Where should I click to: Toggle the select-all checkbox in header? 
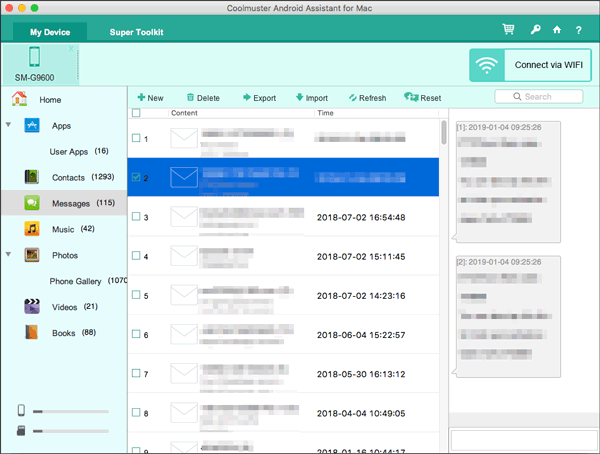pyautogui.click(x=136, y=113)
